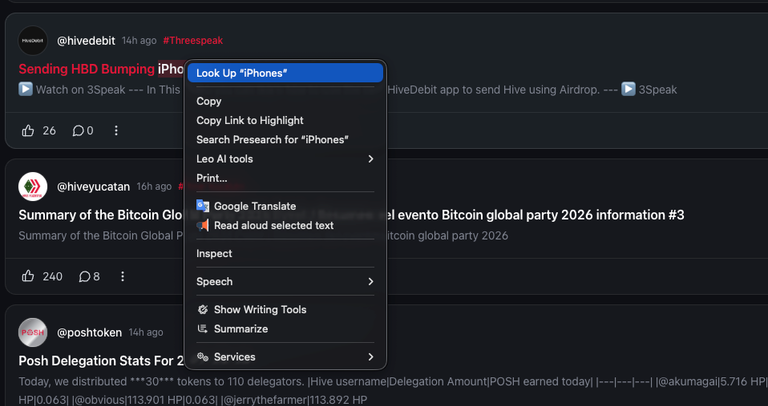The width and height of the screenshot is (768, 406).
Task: Open the #Threespeak tag link
Action: point(193,41)
